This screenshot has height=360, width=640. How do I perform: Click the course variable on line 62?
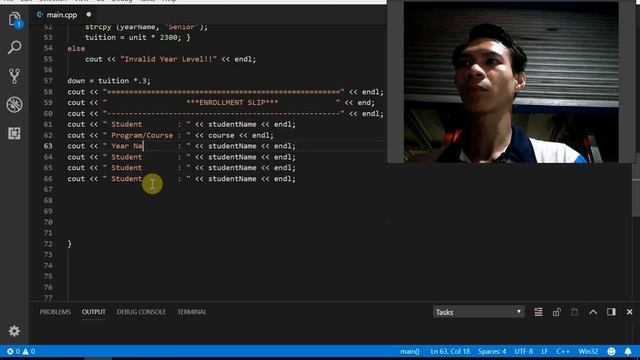click(221, 135)
